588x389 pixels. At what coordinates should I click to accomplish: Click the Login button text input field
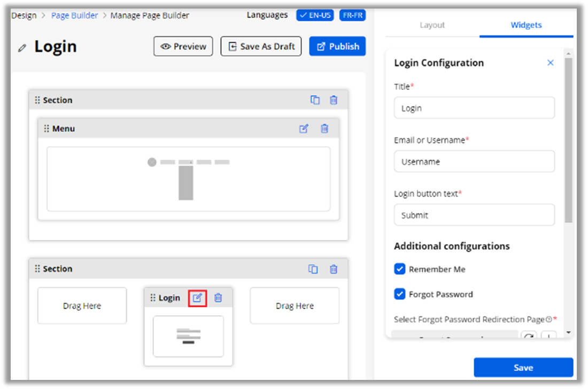[474, 215]
